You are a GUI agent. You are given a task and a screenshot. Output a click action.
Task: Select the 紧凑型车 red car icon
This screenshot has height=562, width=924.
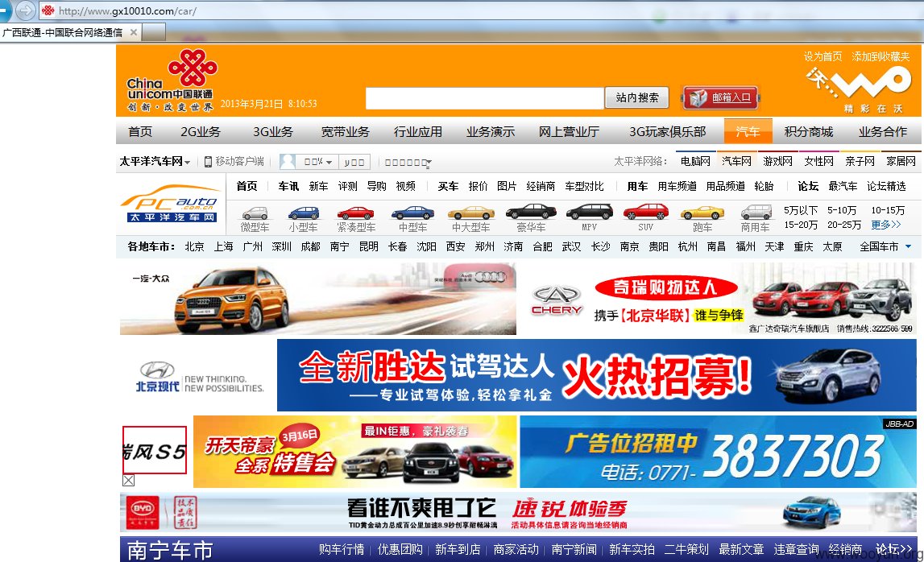tap(355, 213)
